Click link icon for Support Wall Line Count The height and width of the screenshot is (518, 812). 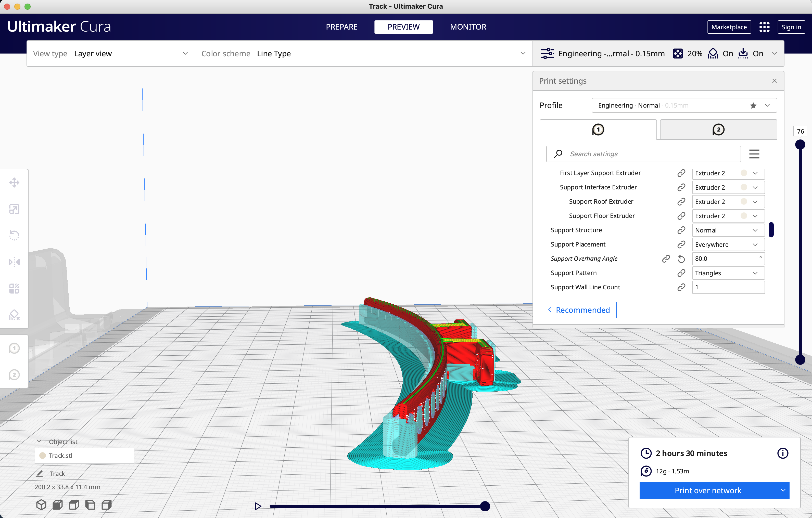pyautogui.click(x=681, y=287)
